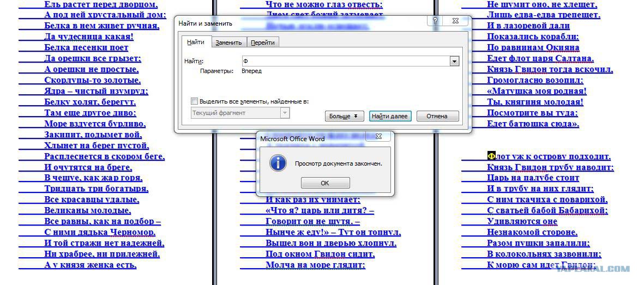This screenshot has height=285, width=644.
Task: Click the line Под окном Гвидон сидит
Action: tap(320, 254)
